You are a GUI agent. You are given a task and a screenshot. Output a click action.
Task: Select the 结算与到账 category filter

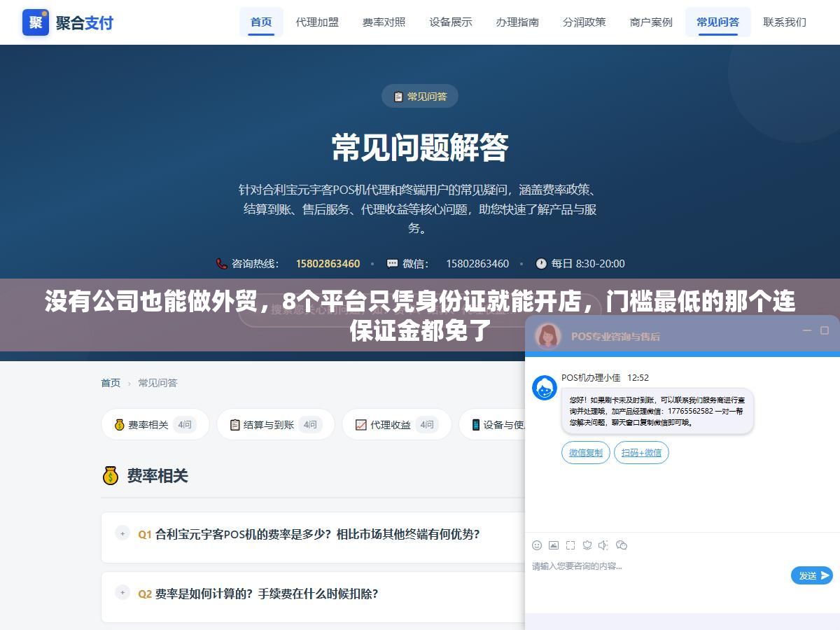click(x=276, y=424)
